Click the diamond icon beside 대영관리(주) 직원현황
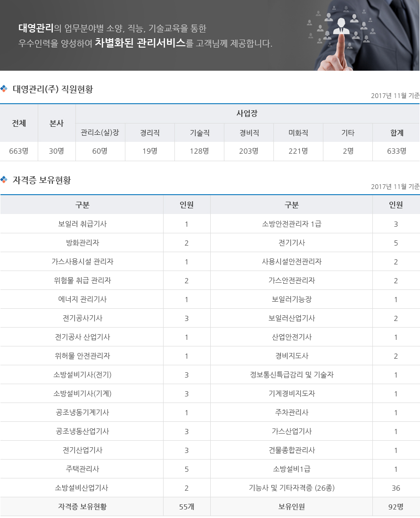This screenshot has width=420, height=518. (x=4, y=89)
